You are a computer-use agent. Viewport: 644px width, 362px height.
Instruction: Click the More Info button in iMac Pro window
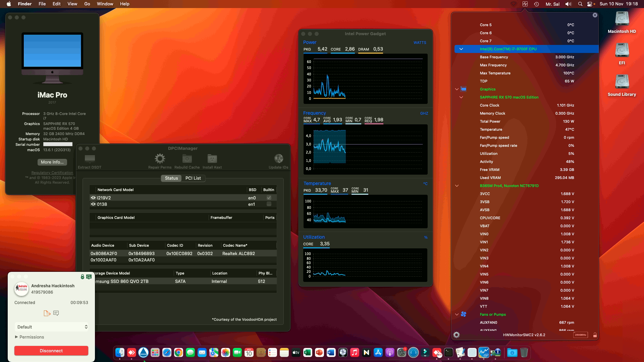pos(52,162)
